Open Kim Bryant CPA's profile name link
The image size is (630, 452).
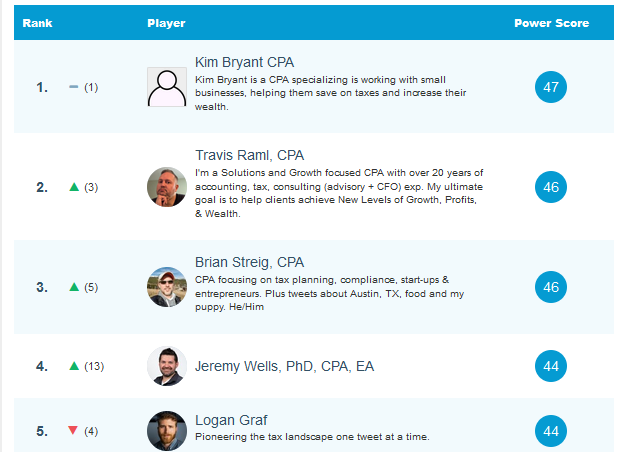[x=245, y=61]
